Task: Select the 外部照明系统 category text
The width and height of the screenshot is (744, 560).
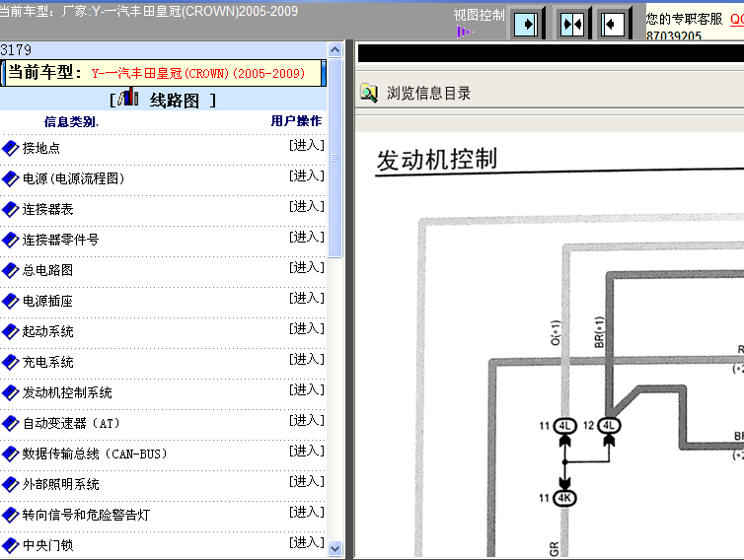Action: [x=61, y=485]
